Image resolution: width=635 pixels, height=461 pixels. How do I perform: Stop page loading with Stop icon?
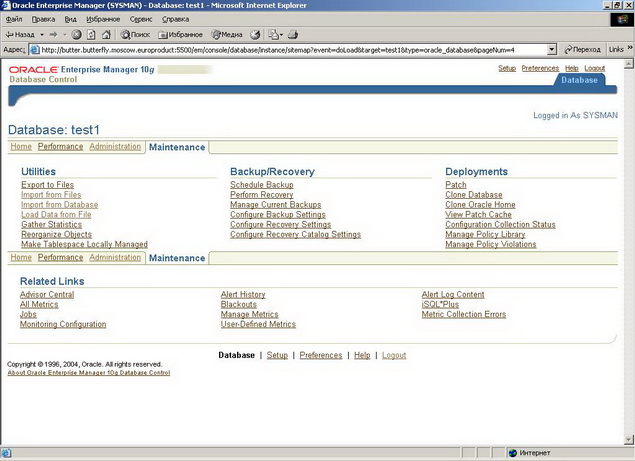click(x=77, y=35)
